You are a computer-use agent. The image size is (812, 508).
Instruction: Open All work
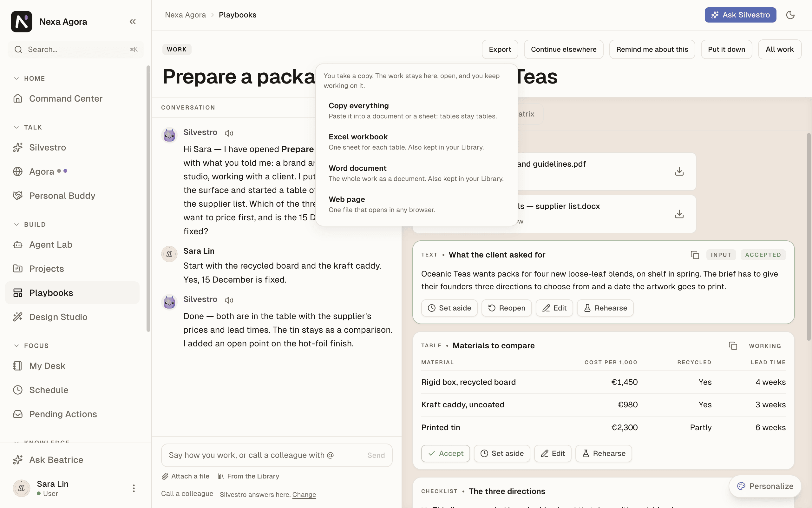pos(779,50)
